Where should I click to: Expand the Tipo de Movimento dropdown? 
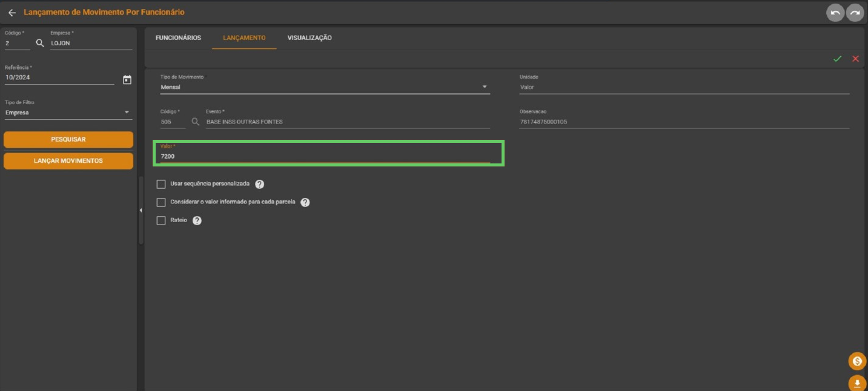(325, 87)
